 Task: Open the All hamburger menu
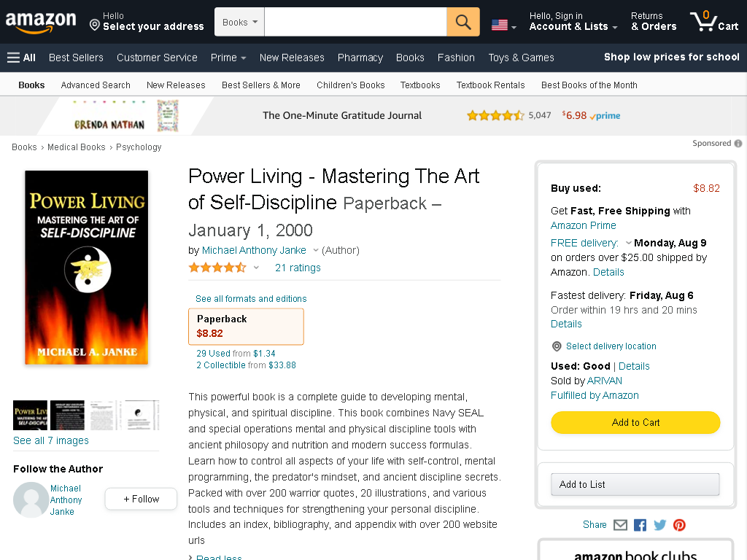click(21, 58)
